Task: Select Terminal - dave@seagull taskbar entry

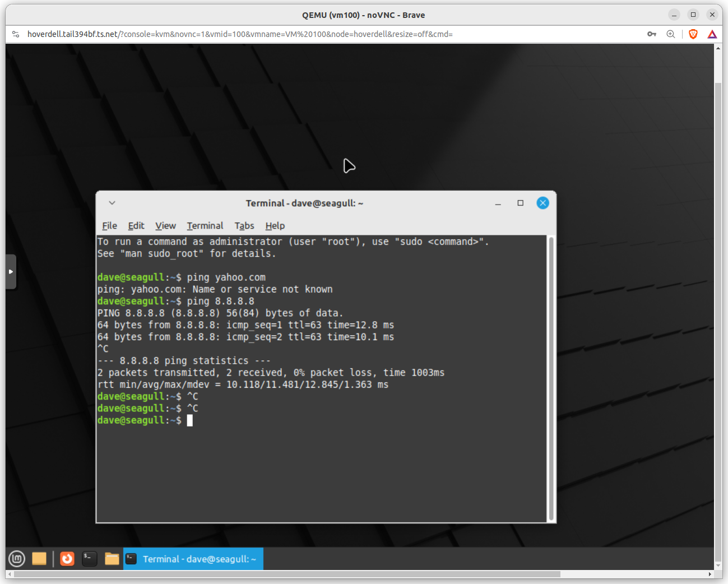Action: 193,559
